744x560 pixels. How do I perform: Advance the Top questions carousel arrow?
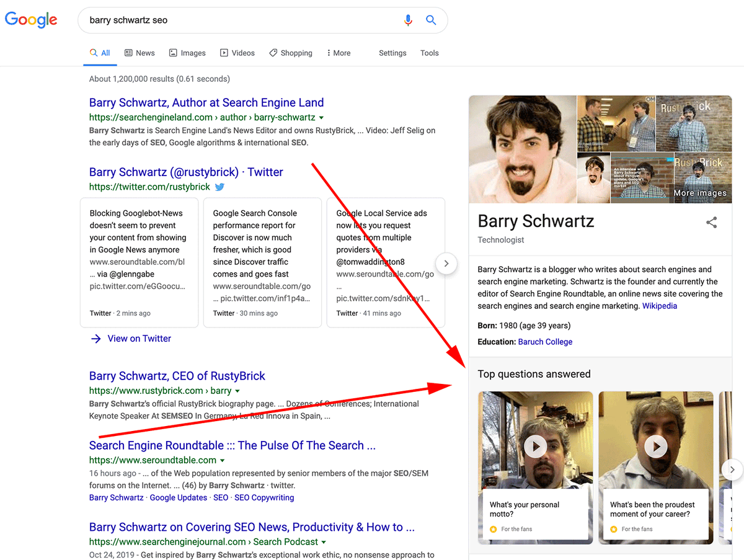click(x=732, y=469)
